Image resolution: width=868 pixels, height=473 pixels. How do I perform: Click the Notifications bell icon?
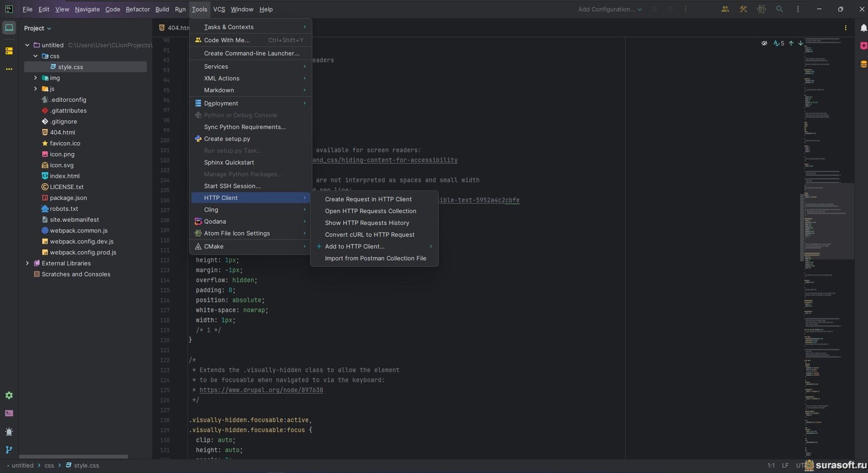(863, 28)
